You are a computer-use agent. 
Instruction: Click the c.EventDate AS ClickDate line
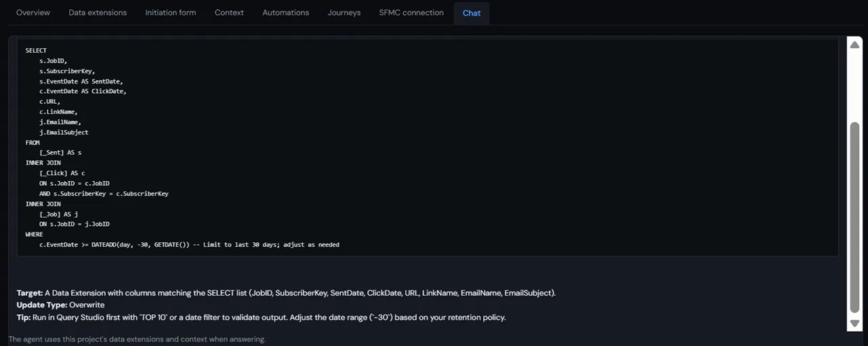point(83,92)
